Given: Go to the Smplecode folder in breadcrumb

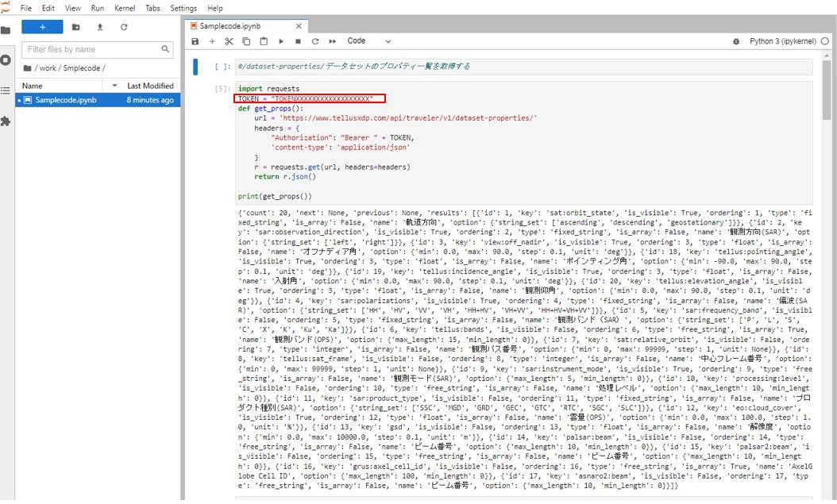Looking at the screenshot, I should click(x=82, y=67).
